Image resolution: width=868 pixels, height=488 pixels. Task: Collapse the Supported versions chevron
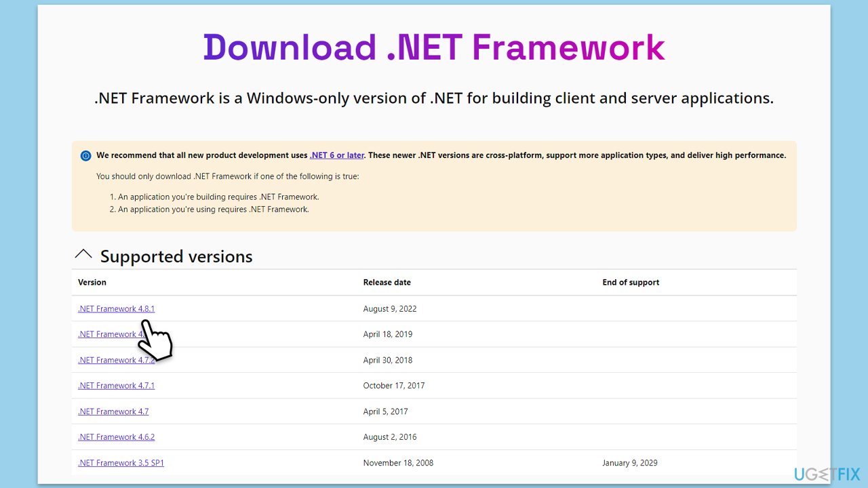pos(83,255)
